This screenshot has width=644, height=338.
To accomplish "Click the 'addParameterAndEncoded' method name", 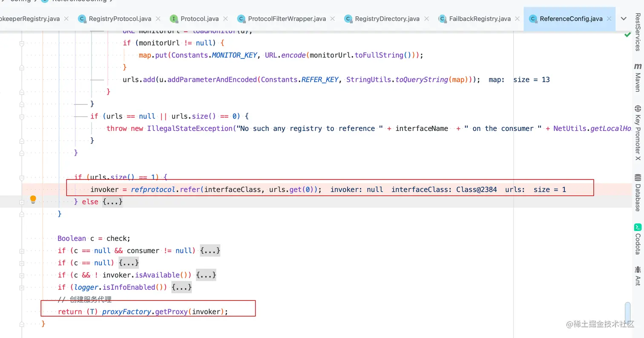I will click(x=212, y=80).
